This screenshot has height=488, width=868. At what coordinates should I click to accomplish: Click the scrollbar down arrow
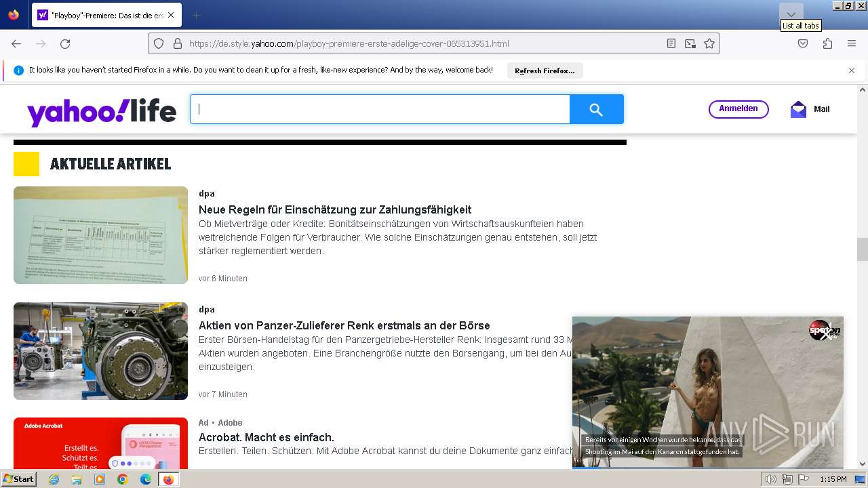[x=863, y=464]
